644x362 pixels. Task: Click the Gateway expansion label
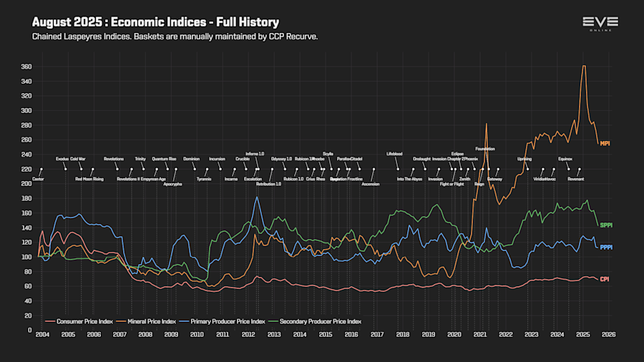494,180
